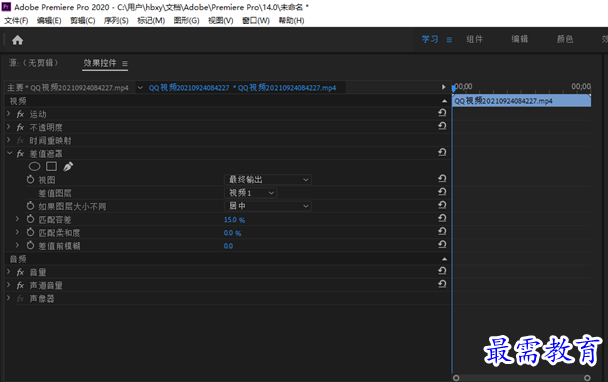This screenshot has height=382, width=608.
Task: Reset the 音量 effect
Action: pos(442,271)
